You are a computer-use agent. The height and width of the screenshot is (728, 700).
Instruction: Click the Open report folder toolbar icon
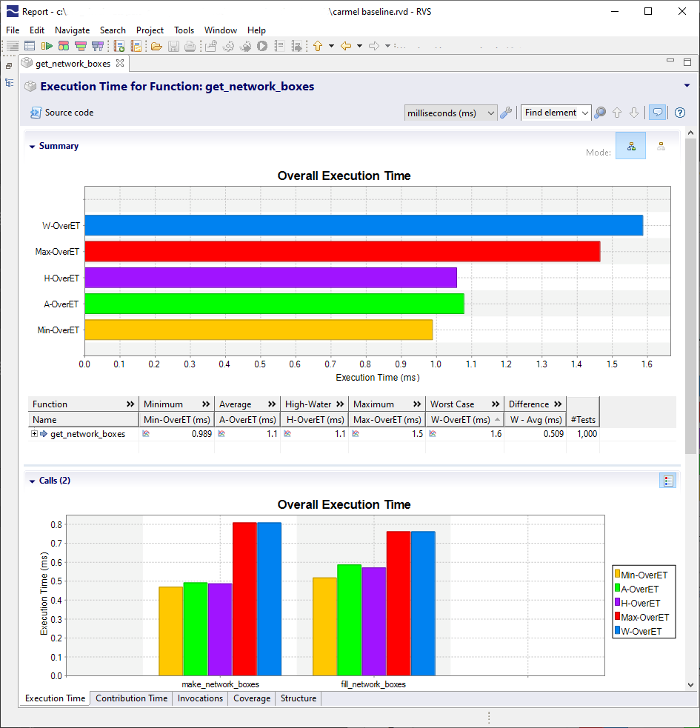point(156,45)
